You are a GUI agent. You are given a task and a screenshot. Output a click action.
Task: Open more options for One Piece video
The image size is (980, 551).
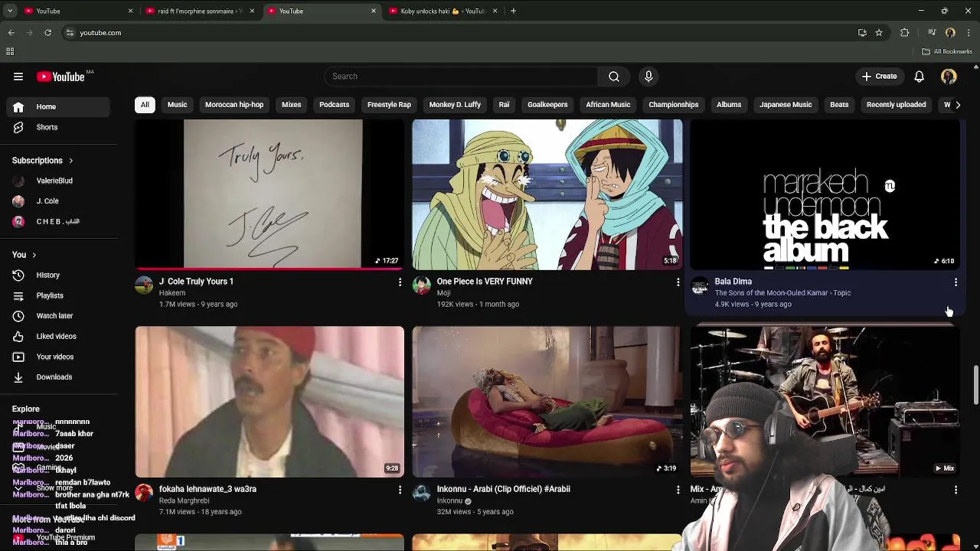678,282
